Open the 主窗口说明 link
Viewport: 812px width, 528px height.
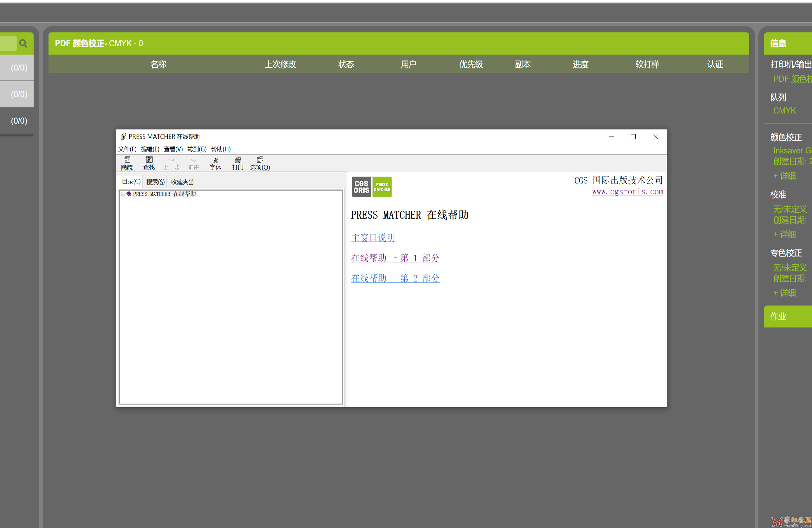(373, 238)
